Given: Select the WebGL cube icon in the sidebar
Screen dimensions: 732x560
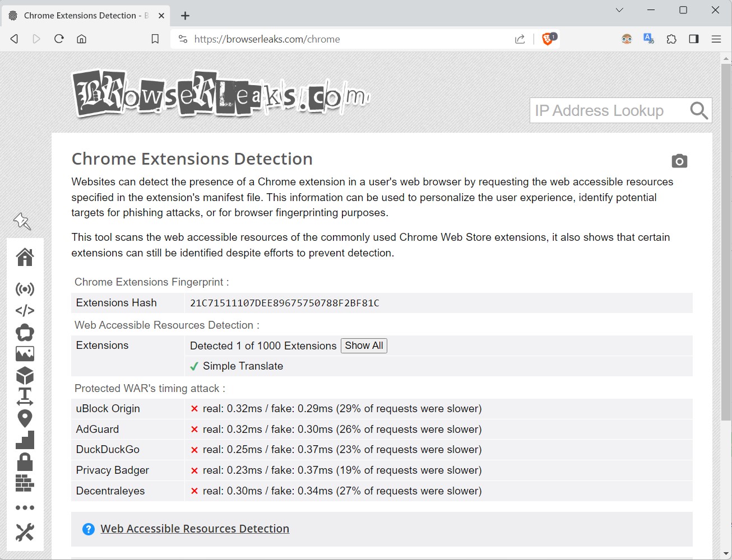Looking at the screenshot, I should [25, 375].
